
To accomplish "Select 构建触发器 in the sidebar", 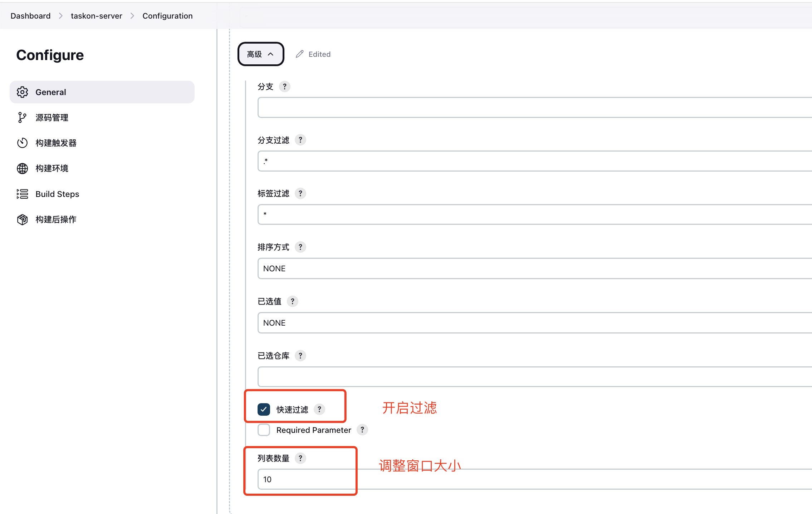I will [56, 143].
